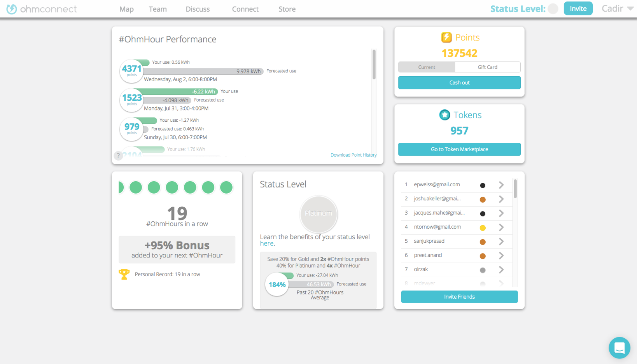Download Point History
Viewport: 637px width, 364px height.
pos(353,155)
